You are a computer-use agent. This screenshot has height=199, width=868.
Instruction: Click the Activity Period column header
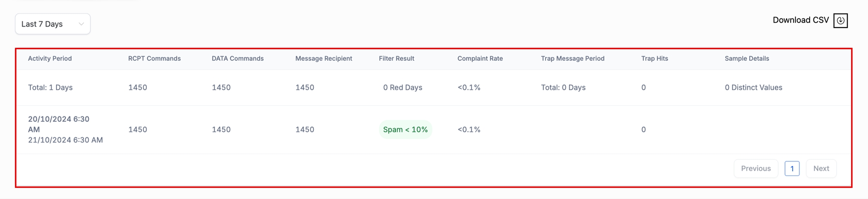50,58
